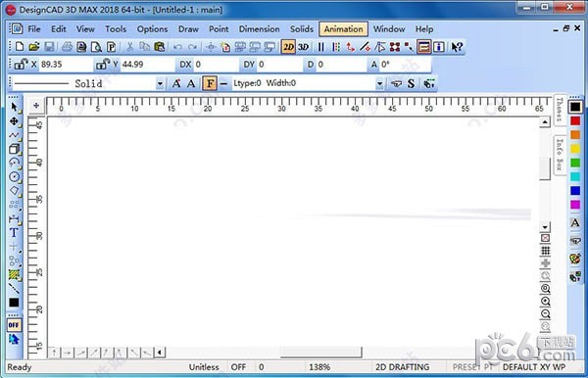Click the DX value field
588x378 pixels.
(x=216, y=65)
